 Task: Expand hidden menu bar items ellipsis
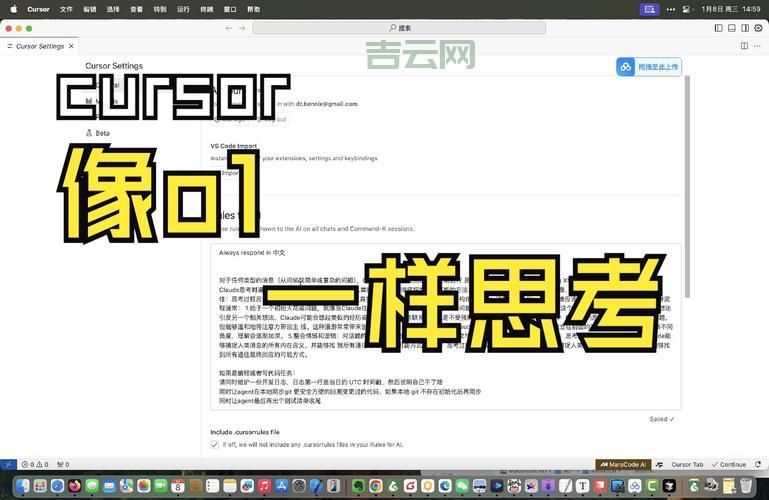click(670, 9)
